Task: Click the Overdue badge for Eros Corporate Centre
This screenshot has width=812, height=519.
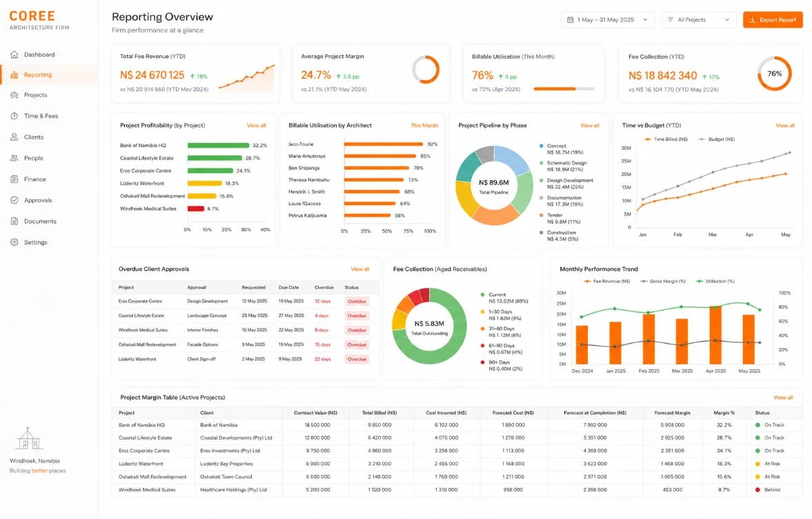Action: (357, 302)
